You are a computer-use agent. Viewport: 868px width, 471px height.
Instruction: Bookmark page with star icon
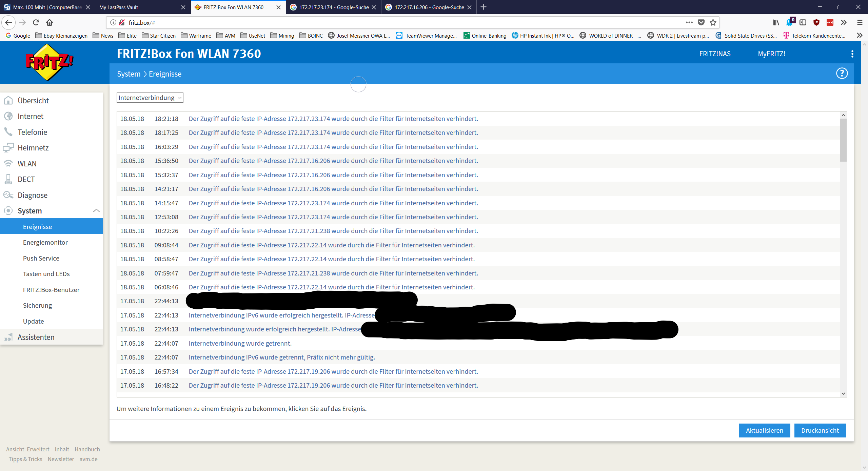[x=713, y=22]
